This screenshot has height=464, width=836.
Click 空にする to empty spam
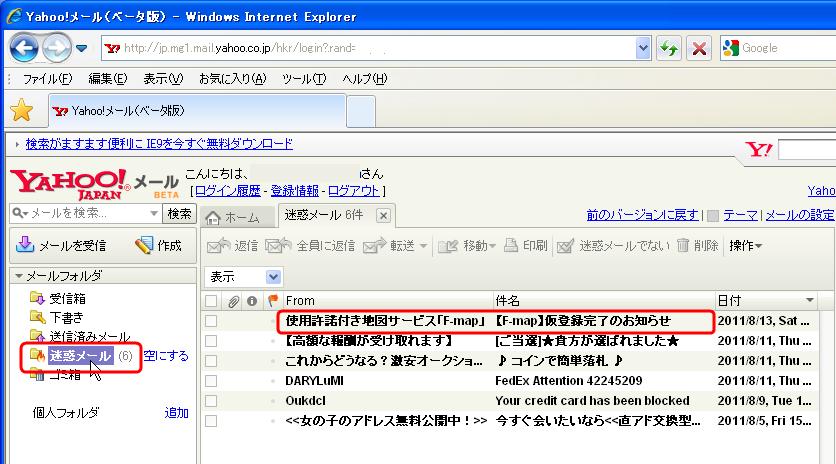tap(166, 356)
